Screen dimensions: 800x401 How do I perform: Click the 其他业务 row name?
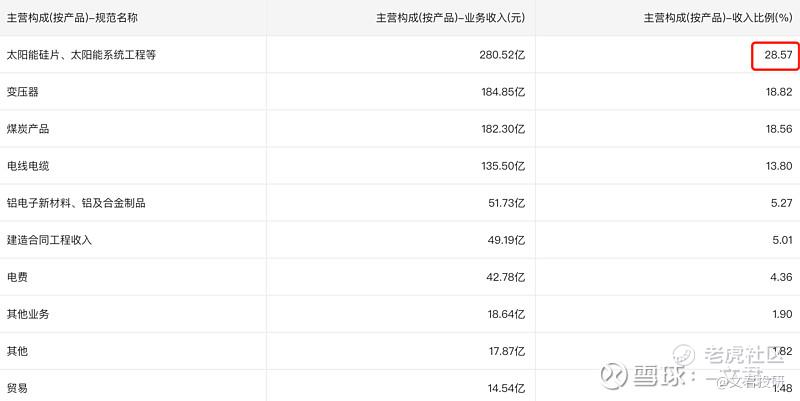point(28,314)
